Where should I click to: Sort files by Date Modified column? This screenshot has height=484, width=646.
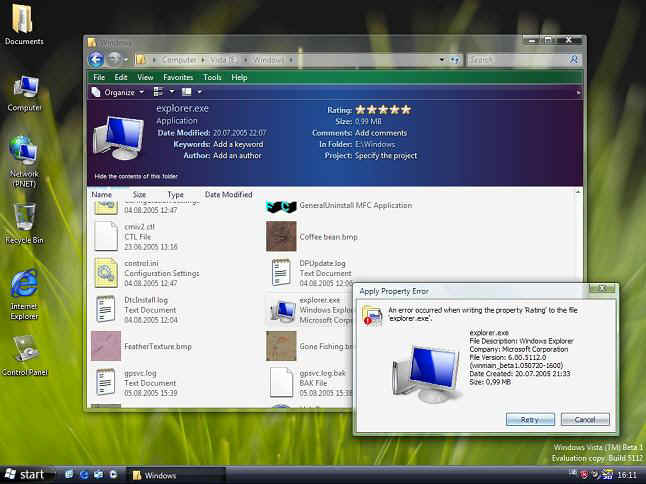(x=228, y=195)
